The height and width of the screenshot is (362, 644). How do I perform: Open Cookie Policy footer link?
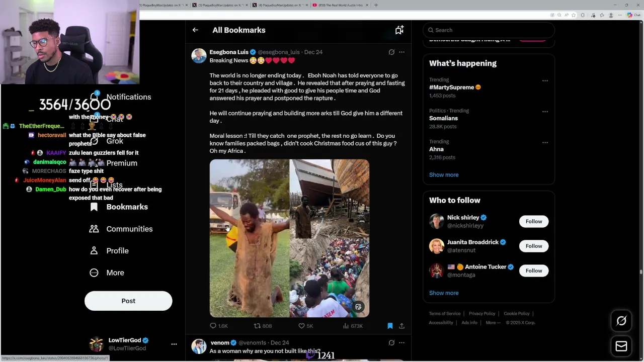tap(517, 314)
